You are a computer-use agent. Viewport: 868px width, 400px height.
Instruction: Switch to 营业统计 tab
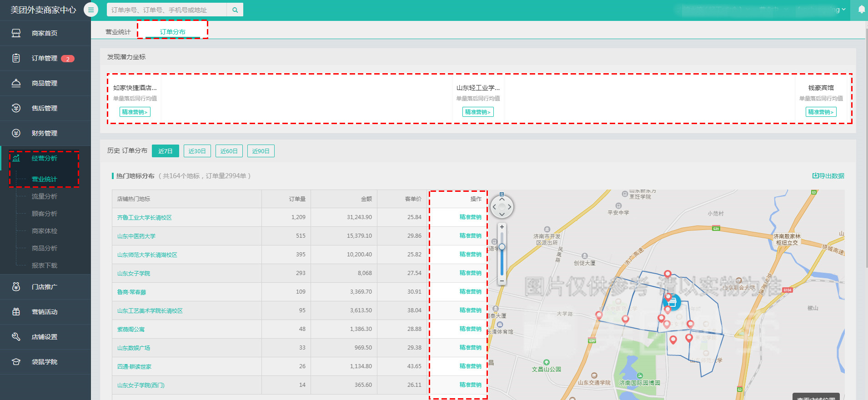118,32
